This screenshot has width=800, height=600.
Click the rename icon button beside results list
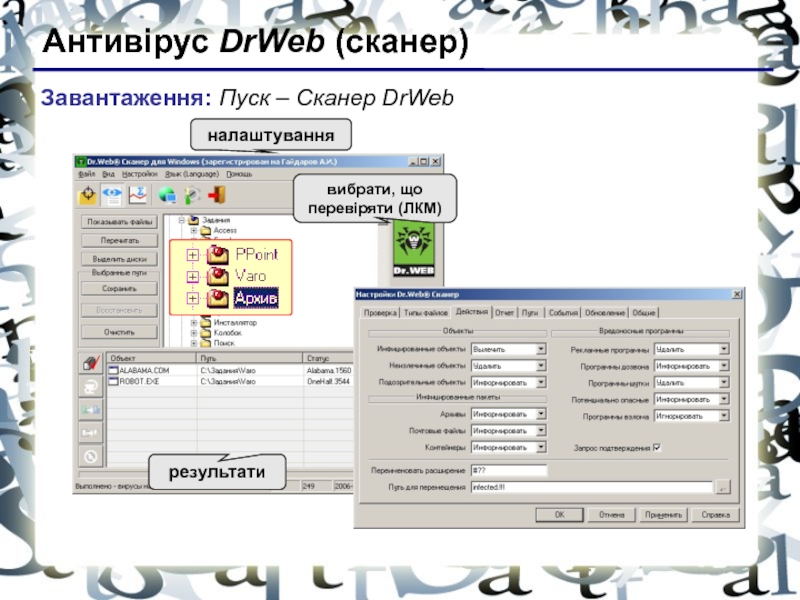point(91,410)
